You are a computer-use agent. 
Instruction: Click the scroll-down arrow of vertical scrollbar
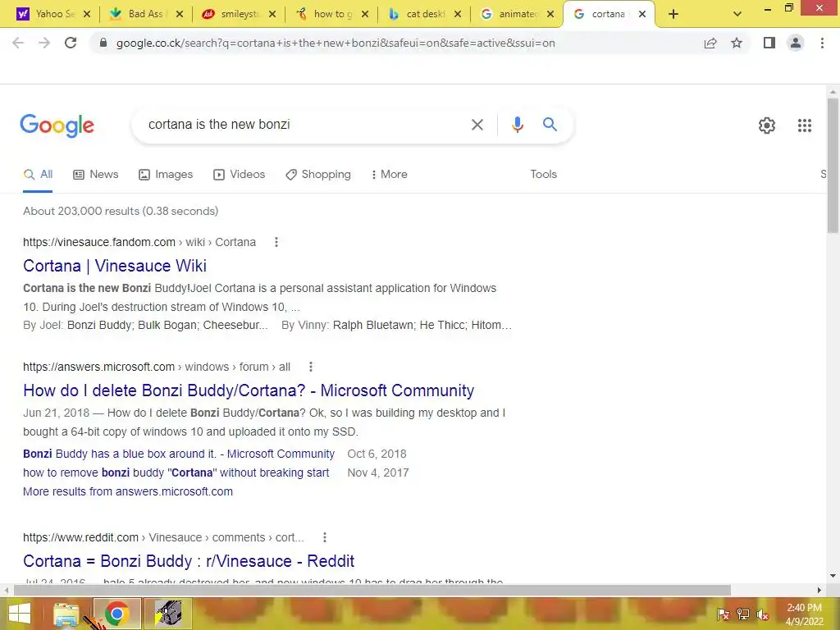[833, 576]
